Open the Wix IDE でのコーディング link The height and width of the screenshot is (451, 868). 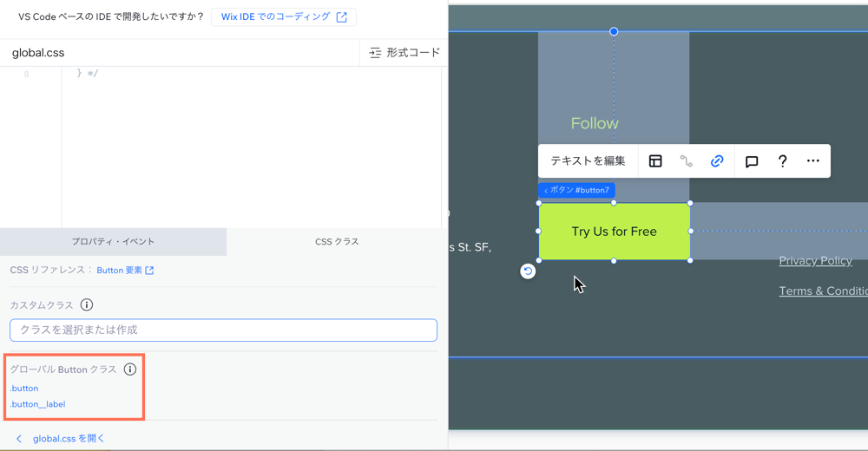283,17
